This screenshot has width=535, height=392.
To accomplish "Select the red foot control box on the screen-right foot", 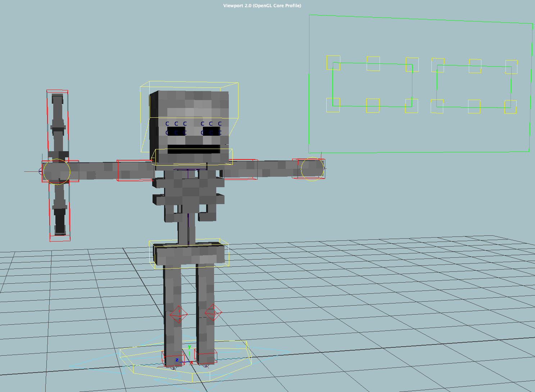I will [206, 356].
